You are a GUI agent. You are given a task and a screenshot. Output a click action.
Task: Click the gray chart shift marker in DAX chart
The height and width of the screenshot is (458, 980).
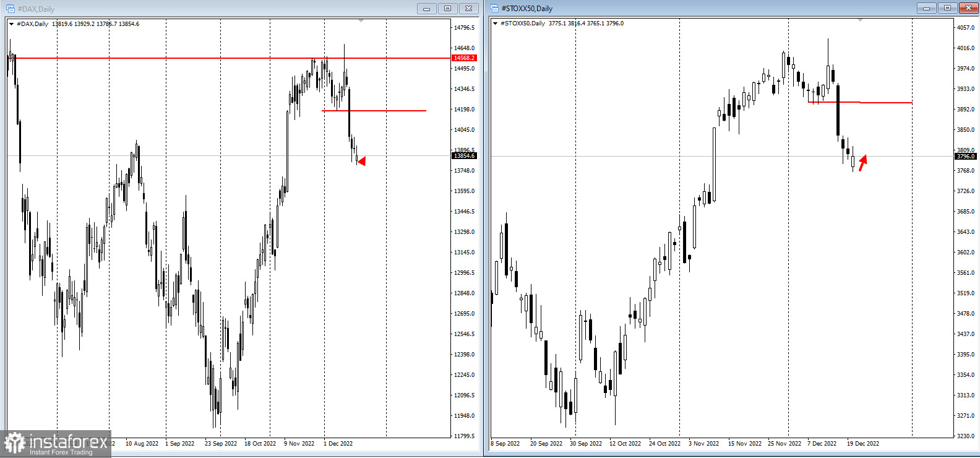coord(361,21)
